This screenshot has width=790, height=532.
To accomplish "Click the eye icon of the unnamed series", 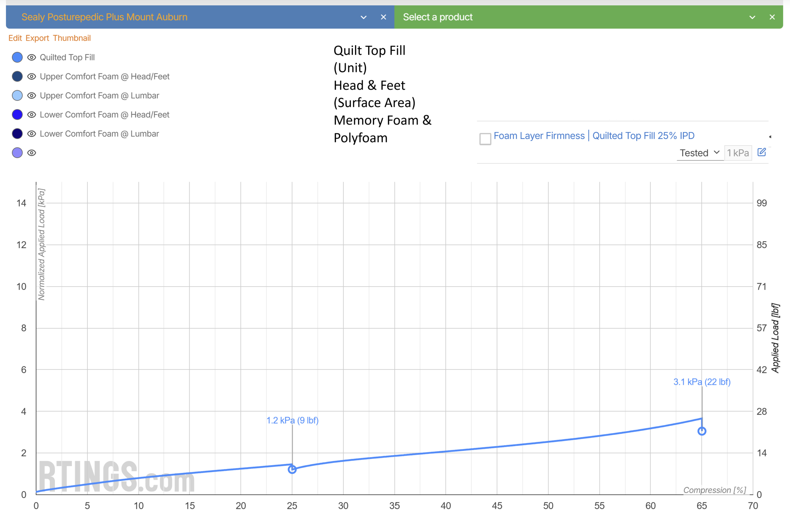I will pos(31,153).
